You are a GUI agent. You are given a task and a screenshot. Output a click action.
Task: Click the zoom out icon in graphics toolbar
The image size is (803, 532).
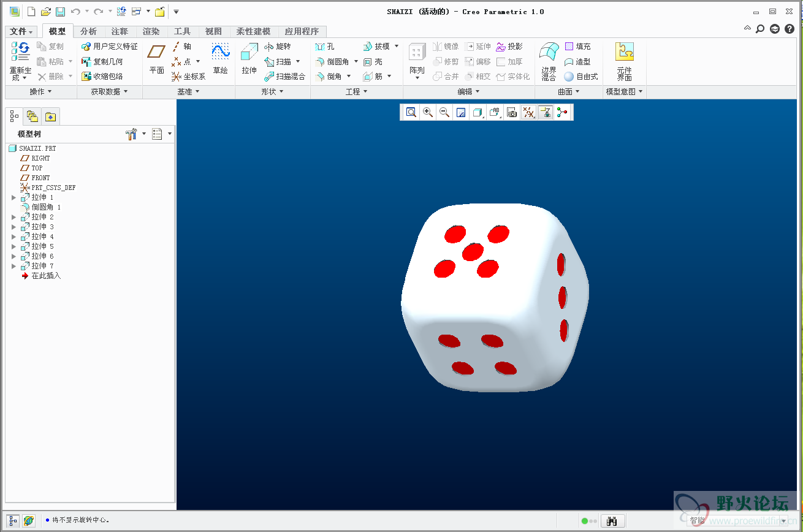pos(444,112)
